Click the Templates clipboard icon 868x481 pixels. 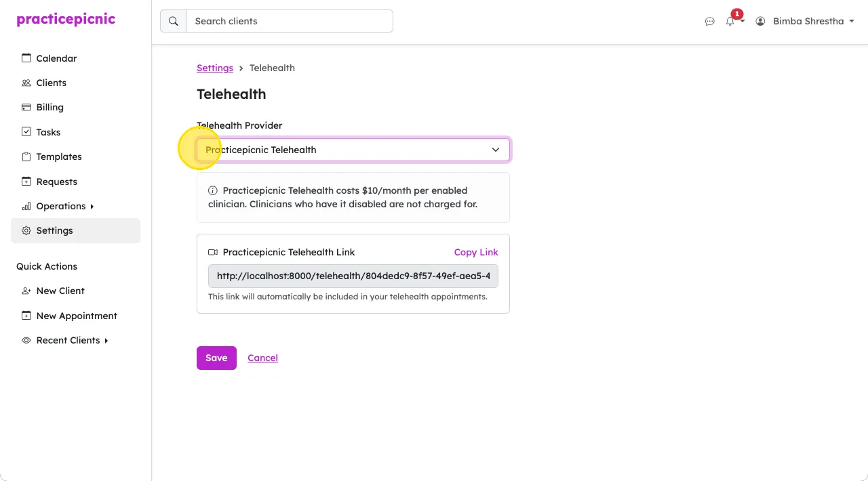coord(26,156)
